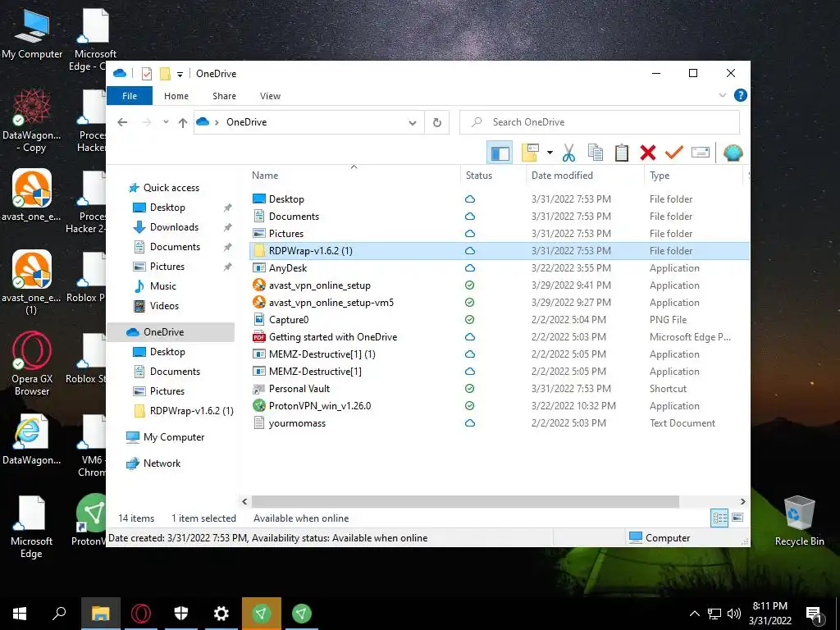
Task: Go up one folder level arrow
Action: (x=183, y=123)
